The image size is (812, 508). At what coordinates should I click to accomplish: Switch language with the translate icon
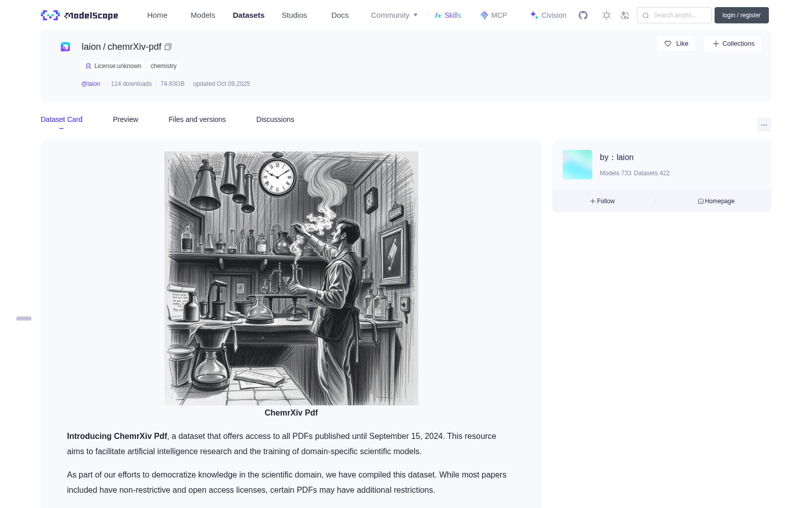tap(625, 15)
